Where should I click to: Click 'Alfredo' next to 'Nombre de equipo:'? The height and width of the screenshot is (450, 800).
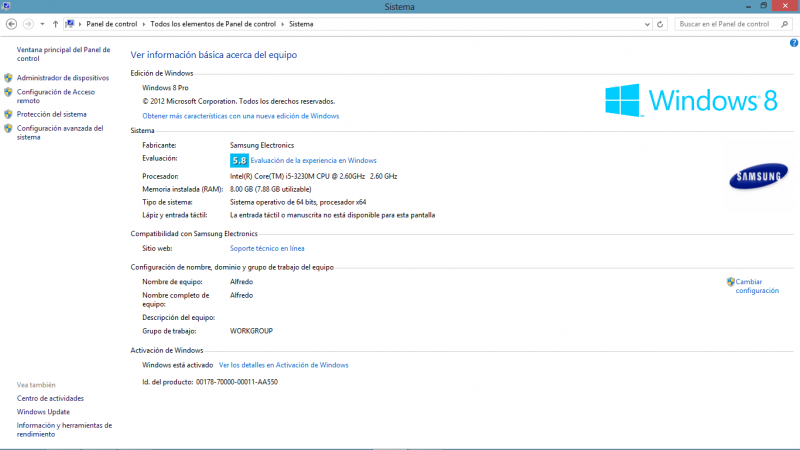tap(241, 282)
